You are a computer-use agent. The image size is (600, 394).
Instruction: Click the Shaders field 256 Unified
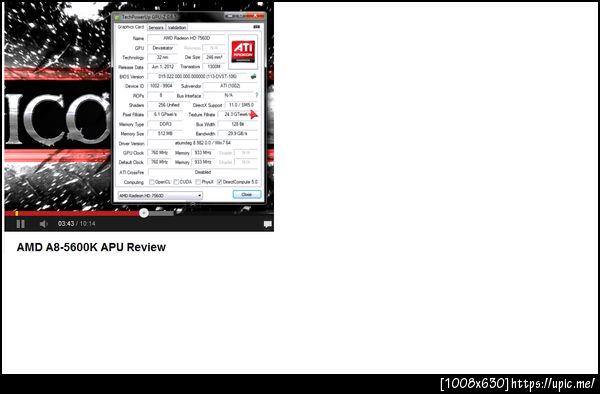click(169, 105)
